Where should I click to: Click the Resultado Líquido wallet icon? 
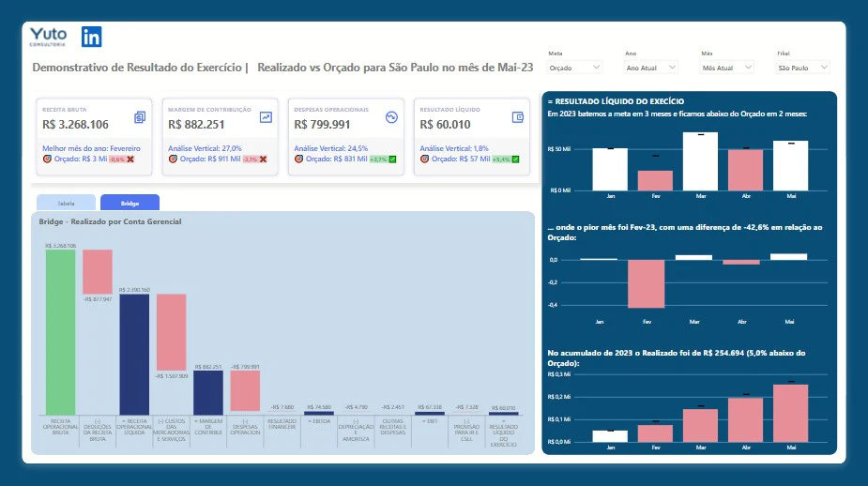[518, 117]
